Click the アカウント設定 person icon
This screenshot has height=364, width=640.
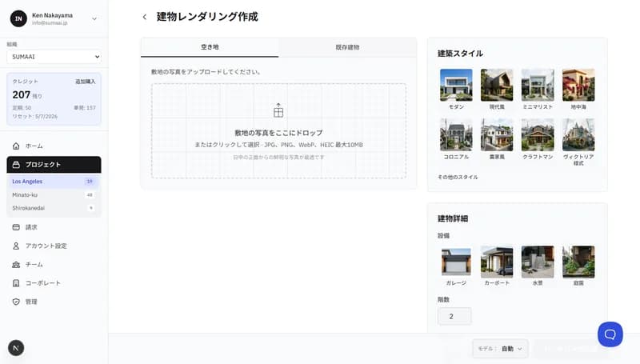pyautogui.click(x=16, y=246)
